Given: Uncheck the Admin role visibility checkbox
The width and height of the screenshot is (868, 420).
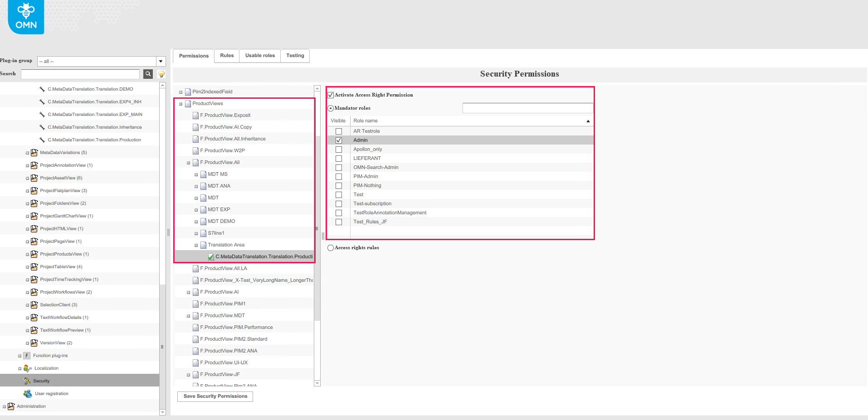Looking at the screenshot, I should pyautogui.click(x=338, y=140).
